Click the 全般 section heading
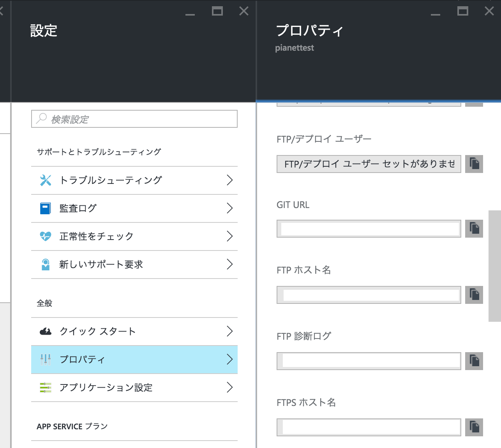The height and width of the screenshot is (448, 501). click(44, 303)
